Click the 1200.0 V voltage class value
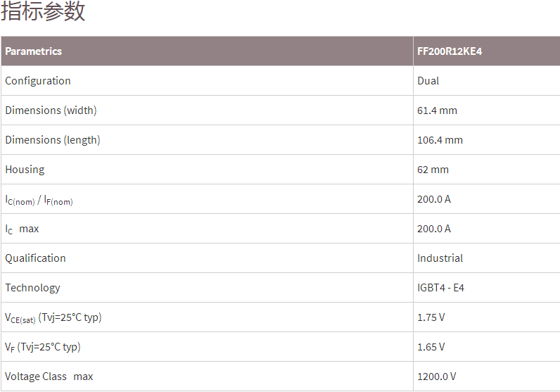Screen dimensions: 560x392 click(x=436, y=377)
